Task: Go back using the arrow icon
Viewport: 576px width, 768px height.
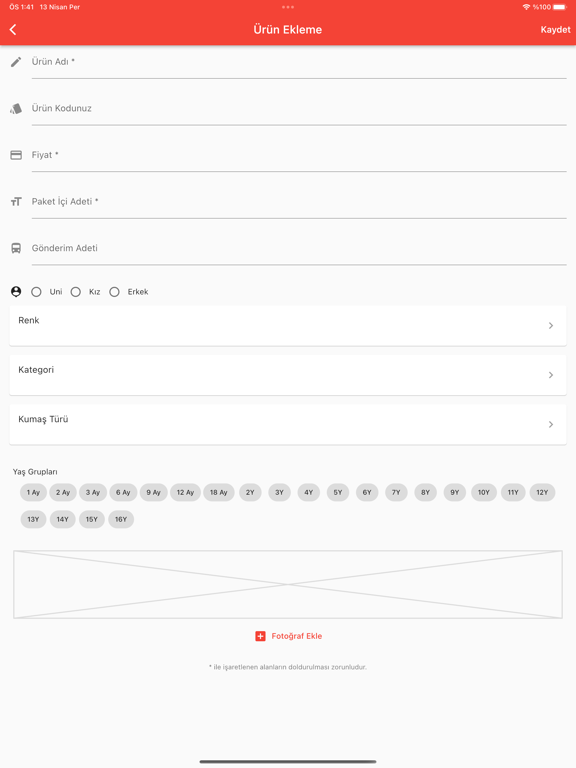Action: click(13, 29)
